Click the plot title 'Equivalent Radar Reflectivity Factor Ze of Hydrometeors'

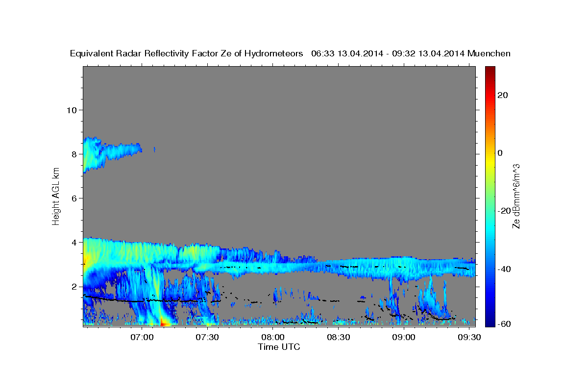pos(187,54)
